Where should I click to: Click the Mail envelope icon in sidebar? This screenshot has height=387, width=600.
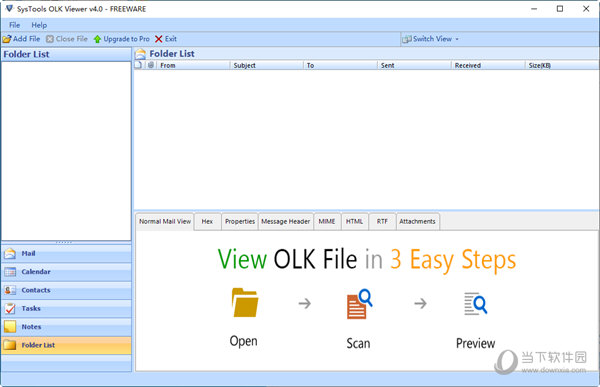10,253
